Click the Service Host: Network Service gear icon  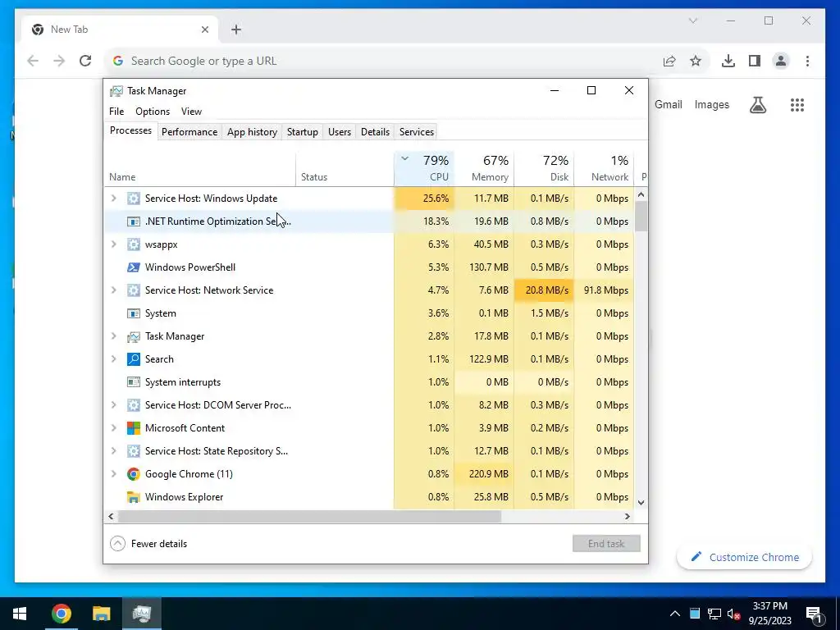pos(134,290)
